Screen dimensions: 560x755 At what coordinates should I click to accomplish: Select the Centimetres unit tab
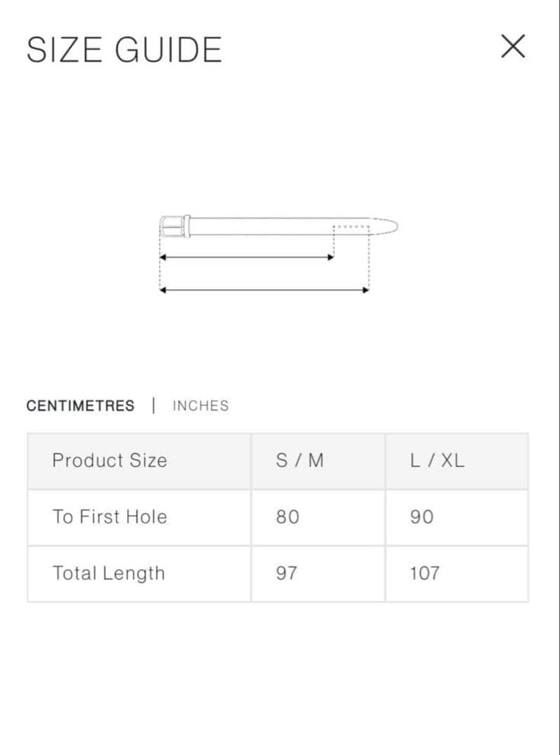pos(80,405)
